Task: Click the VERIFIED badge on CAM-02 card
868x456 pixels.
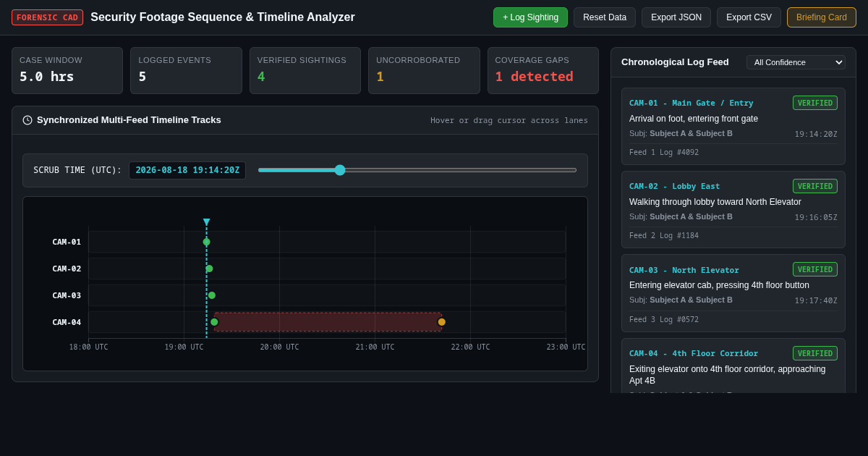Action: click(815, 186)
